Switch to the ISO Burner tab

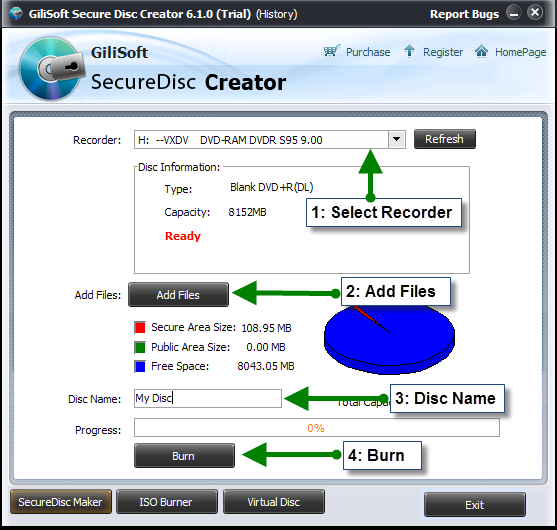point(167,502)
